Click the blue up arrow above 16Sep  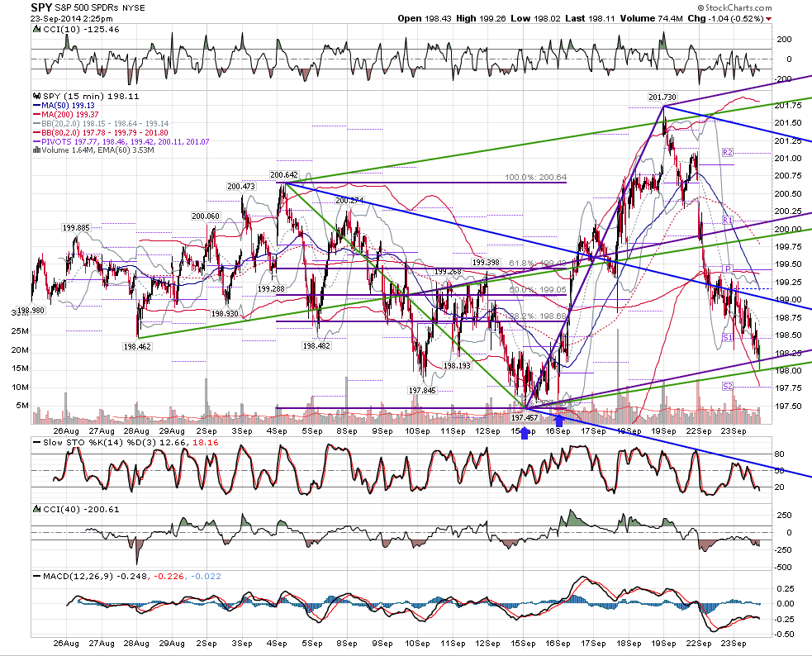(x=558, y=421)
